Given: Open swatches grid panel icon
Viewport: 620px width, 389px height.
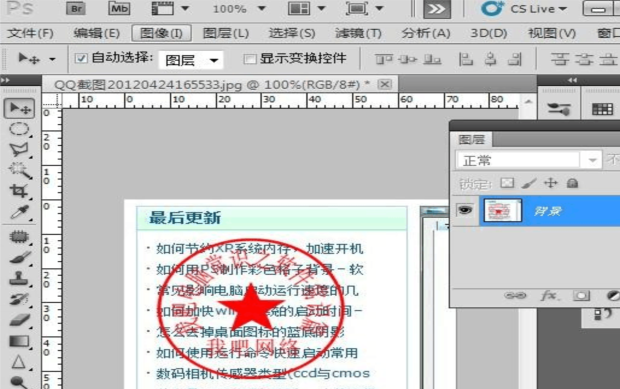Looking at the screenshot, I should [602, 108].
